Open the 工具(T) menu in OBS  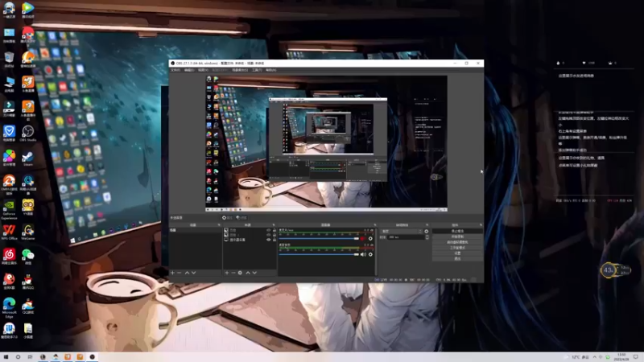click(x=257, y=70)
